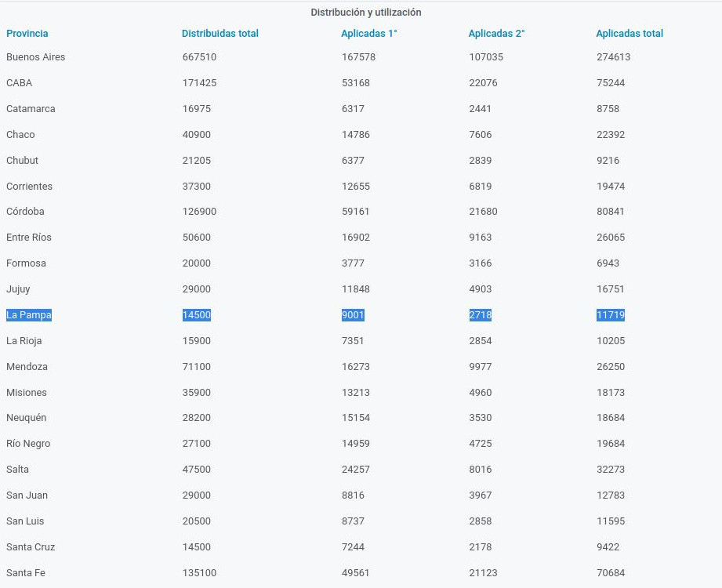Click the Santa Fe province cell
Screen dimensions: 722x588
tap(26, 573)
